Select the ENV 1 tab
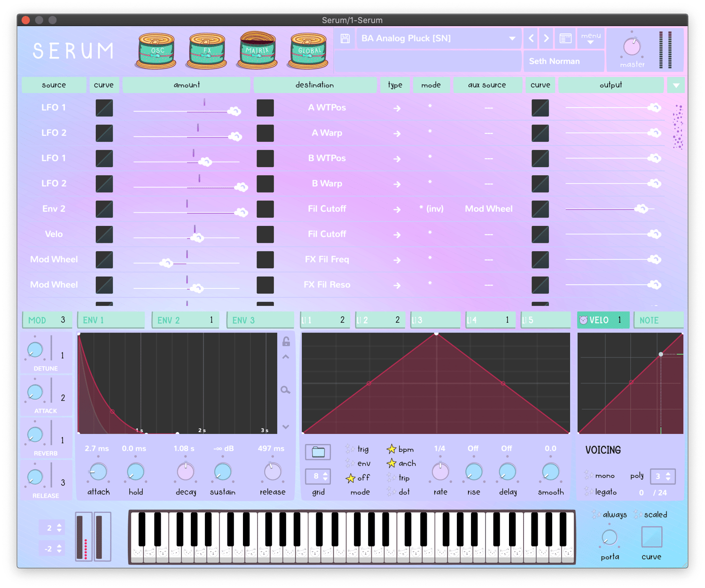Viewport: 705px width, 588px height. pos(111,320)
